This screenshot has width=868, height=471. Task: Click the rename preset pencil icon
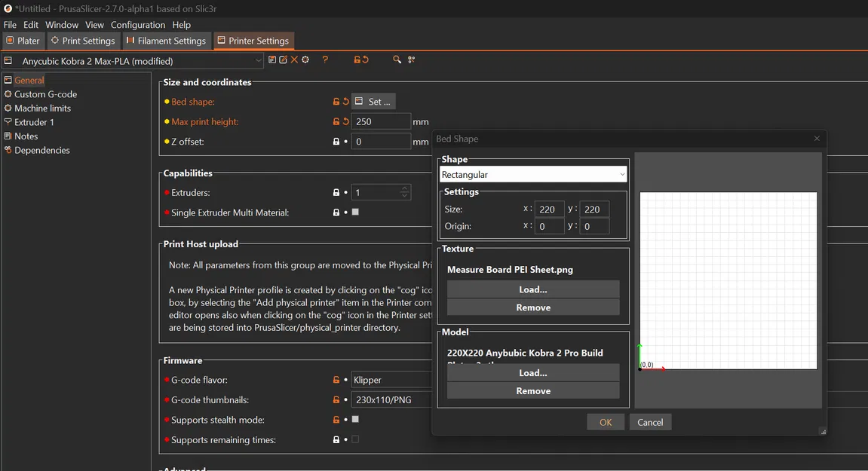(x=283, y=60)
